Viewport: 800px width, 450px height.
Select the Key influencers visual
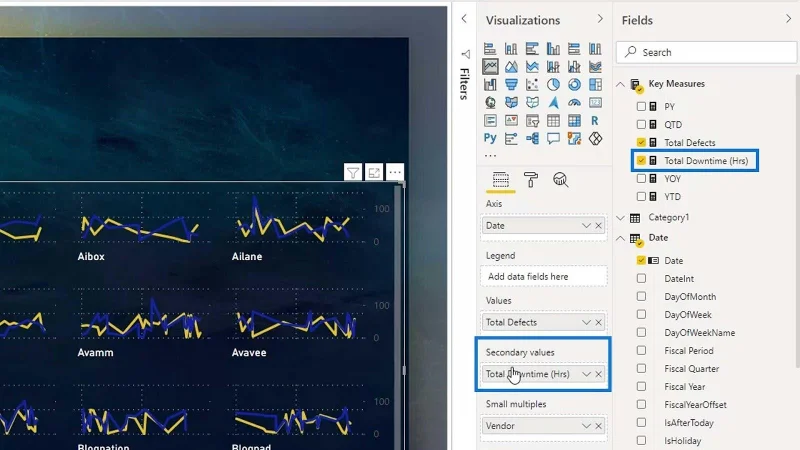point(511,138)
